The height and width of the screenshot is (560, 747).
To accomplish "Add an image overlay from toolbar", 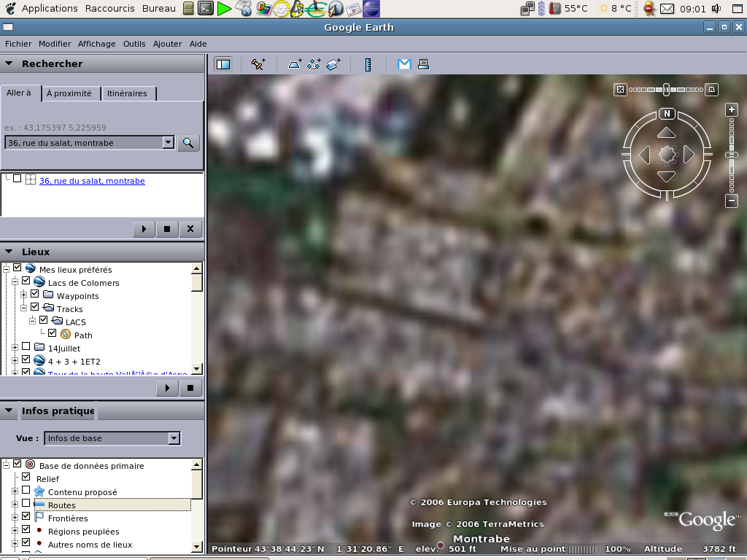I will pos(333,64).
